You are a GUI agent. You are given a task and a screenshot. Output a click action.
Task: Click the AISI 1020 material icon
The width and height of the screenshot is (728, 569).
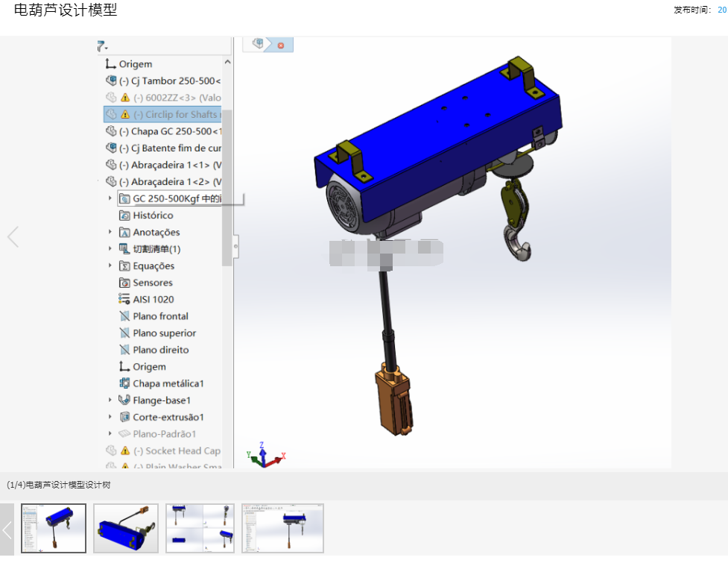click(124, 298)
